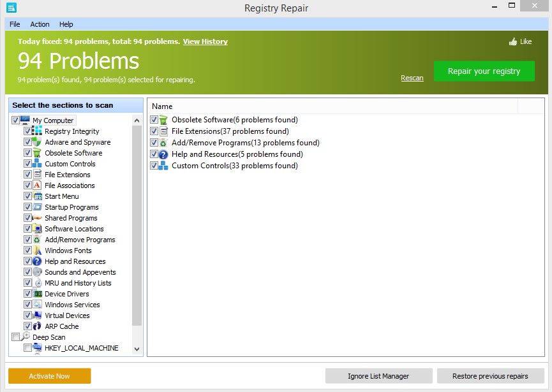Uncheck the File Associations section

pos(28,185)
